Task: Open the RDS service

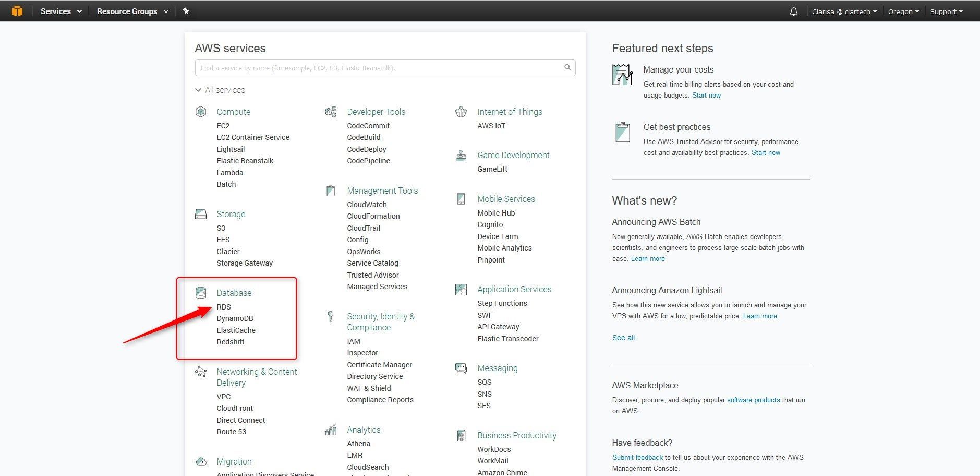Action: [x=224, y=307]
